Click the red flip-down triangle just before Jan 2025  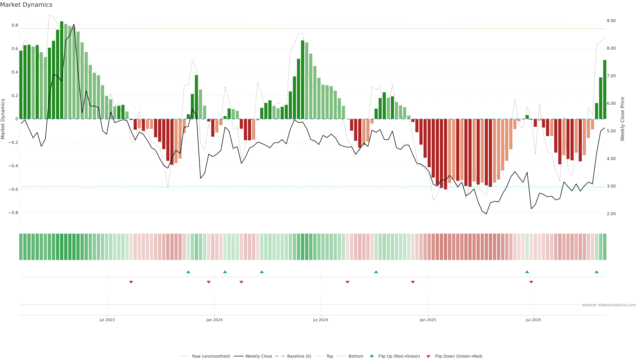413,282
